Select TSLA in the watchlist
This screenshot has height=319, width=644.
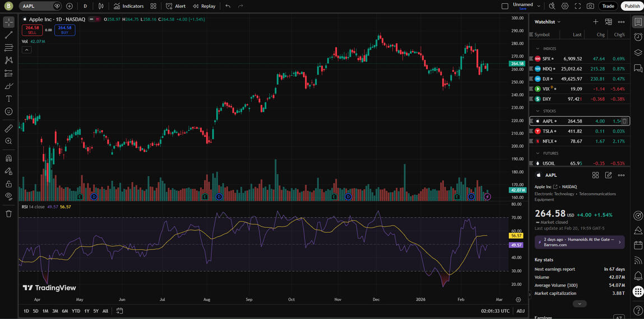[x=579, y=131]
